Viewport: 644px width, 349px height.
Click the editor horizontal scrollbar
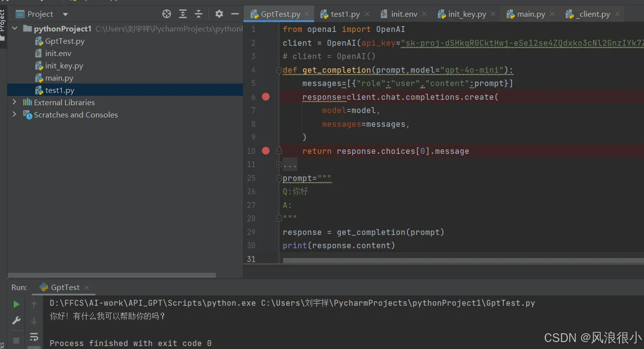[x=463, y=261]
